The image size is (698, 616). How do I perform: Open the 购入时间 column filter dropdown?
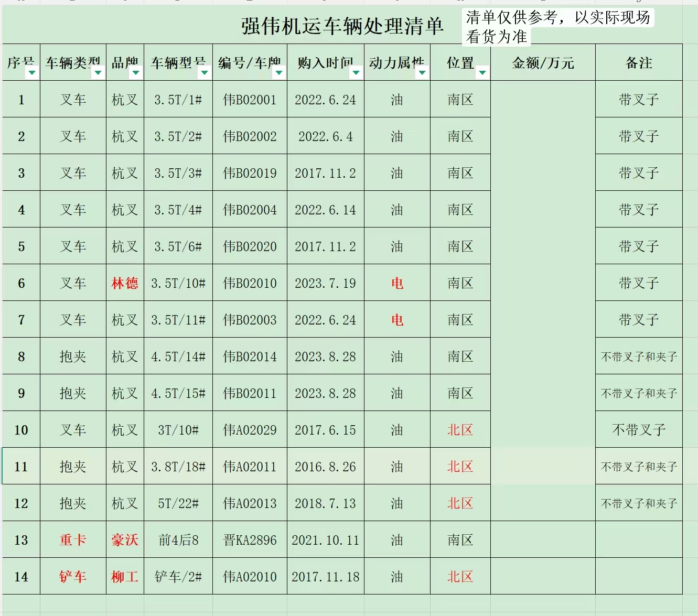356,73
